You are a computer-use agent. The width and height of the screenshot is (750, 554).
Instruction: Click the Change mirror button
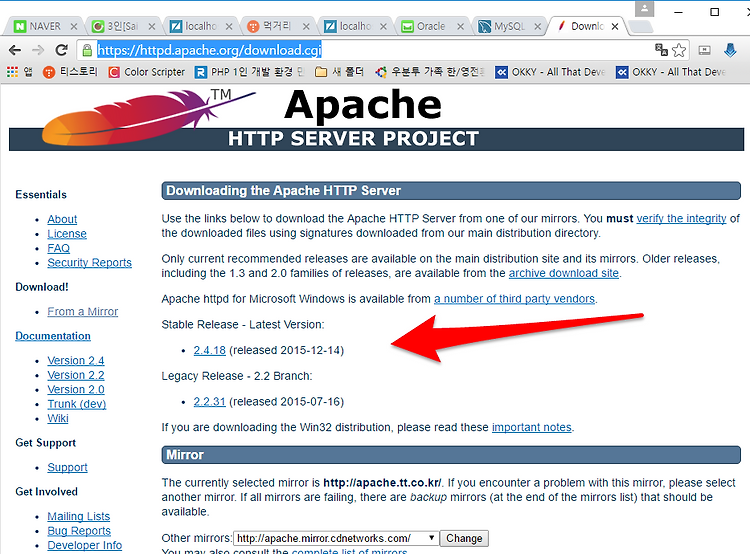(464, 538)
